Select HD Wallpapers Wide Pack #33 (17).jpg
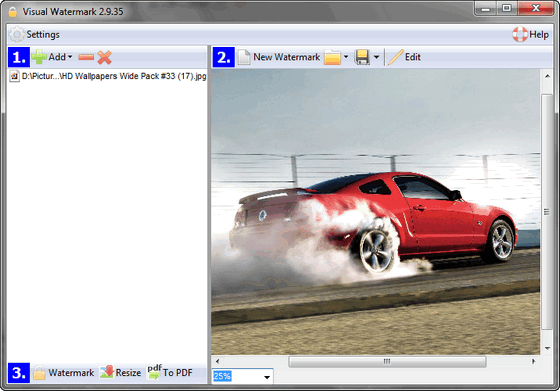 (108, 76)
